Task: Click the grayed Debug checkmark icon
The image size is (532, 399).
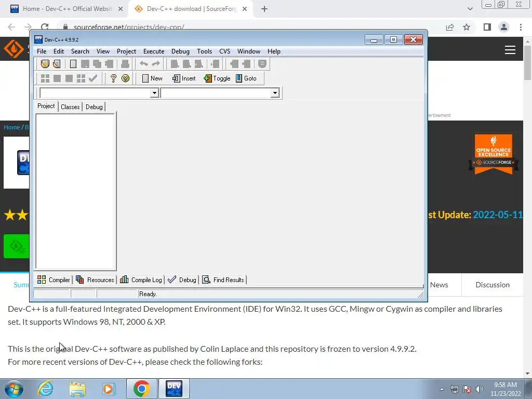Action: click(93, 78)
